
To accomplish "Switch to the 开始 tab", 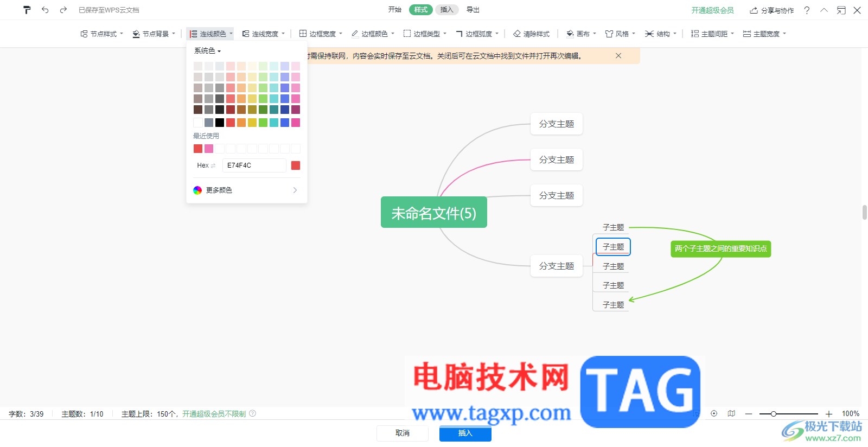I will tap(395, 10).
